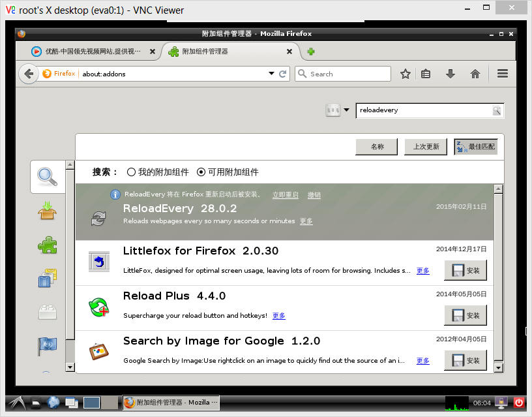Click the Firefox back arrow button
532x417 pixels.
(x=28, y=74)
